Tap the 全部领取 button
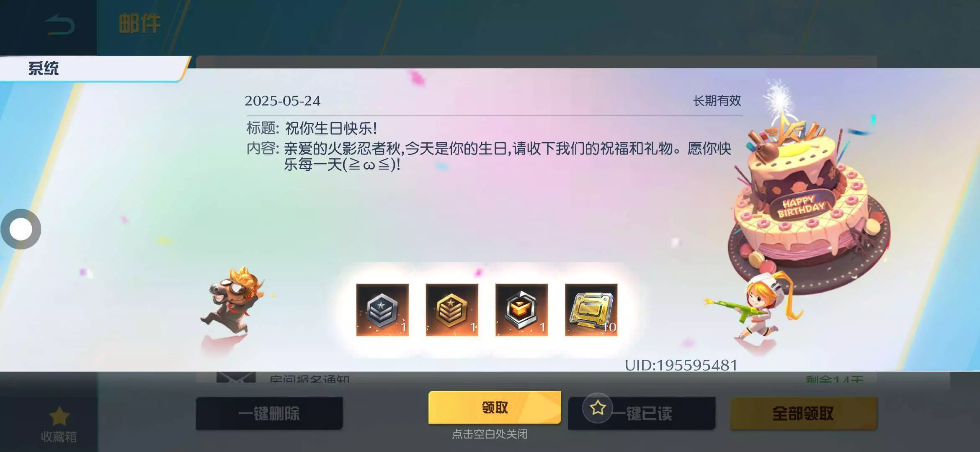This screenshot has width=980, height=452. click(803, 413)
